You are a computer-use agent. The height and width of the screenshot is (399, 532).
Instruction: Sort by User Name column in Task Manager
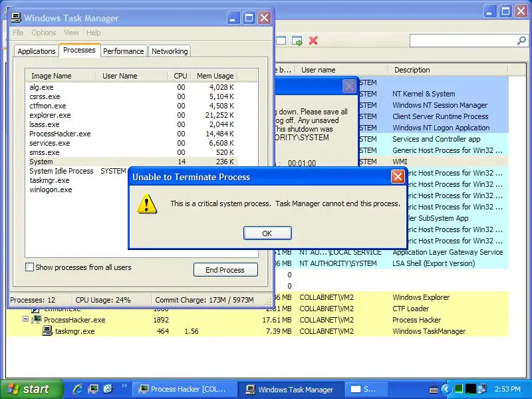[132, 76]
